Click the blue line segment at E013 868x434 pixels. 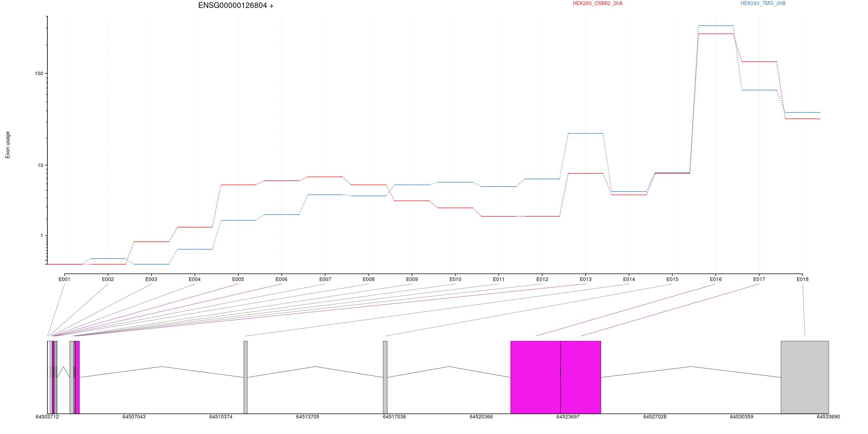[x=586, y=133]
